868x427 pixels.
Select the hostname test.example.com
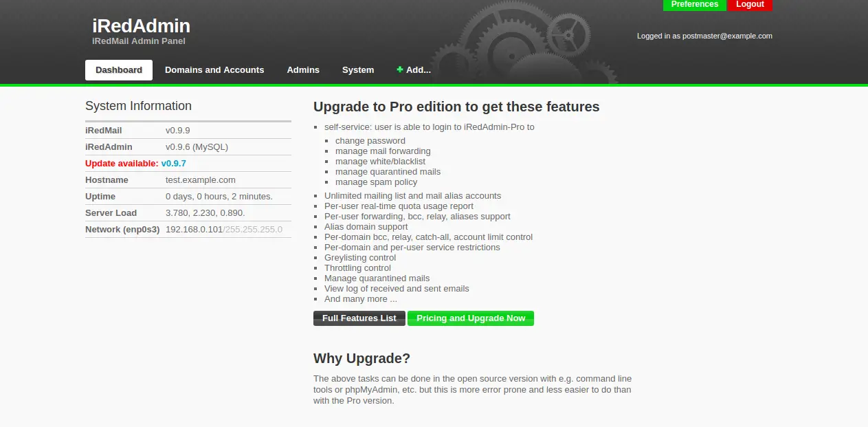click(x=201, y=180)
